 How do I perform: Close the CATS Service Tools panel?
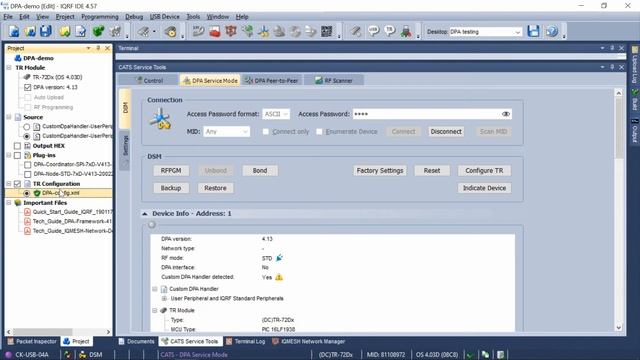point(622,67)
